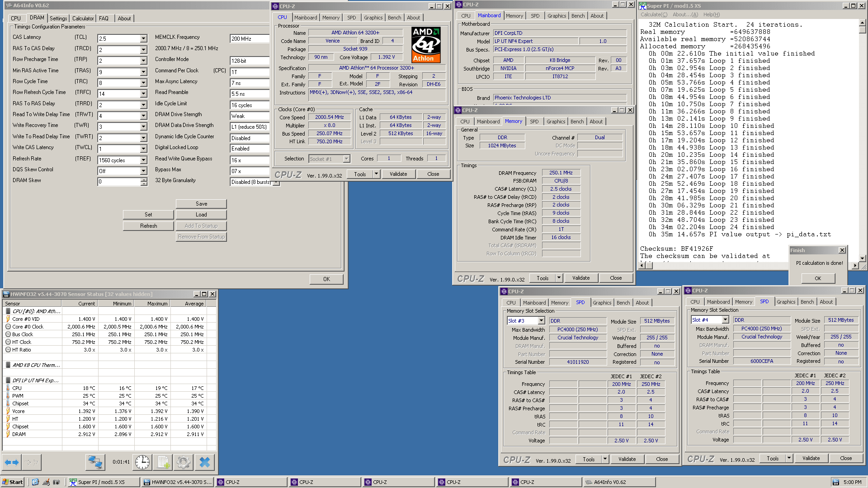Open Slot #4 memory slot selector
The height and width of the screenshot is (488, 868).
[x=725, y=320]
